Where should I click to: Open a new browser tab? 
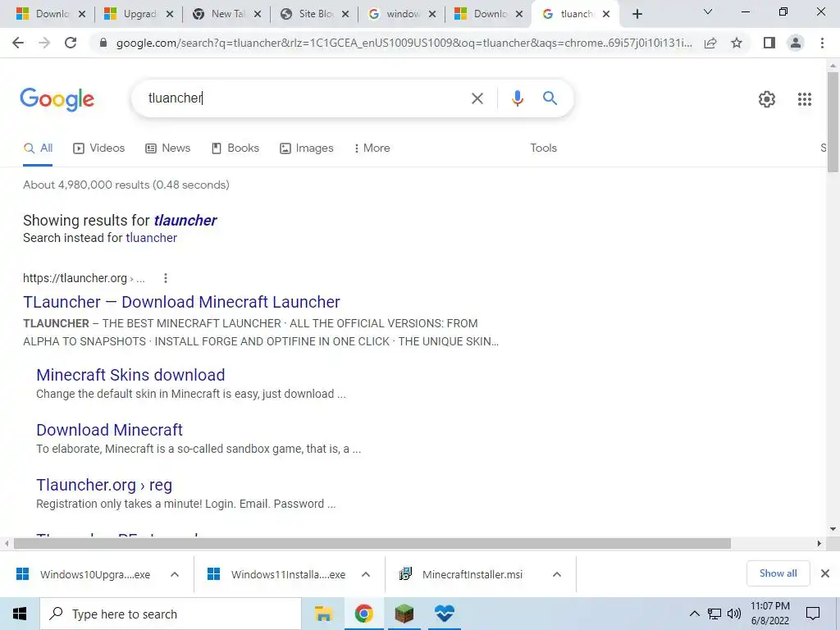637,14
